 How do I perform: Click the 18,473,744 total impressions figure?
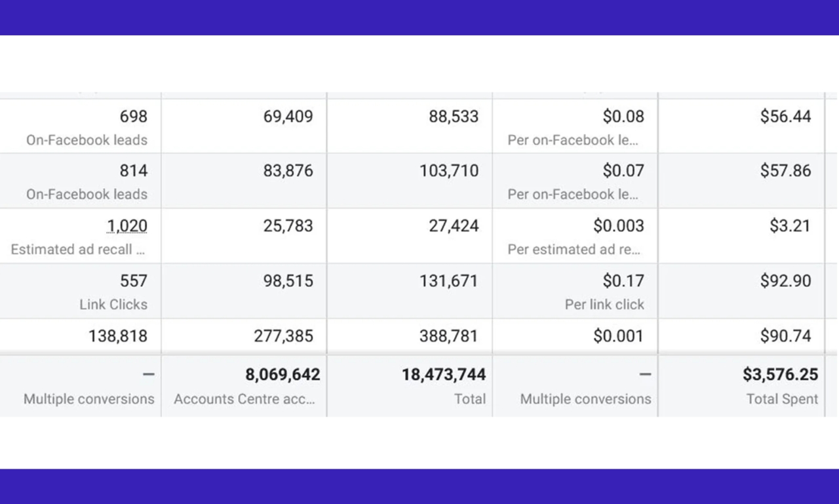pos(444,375)
